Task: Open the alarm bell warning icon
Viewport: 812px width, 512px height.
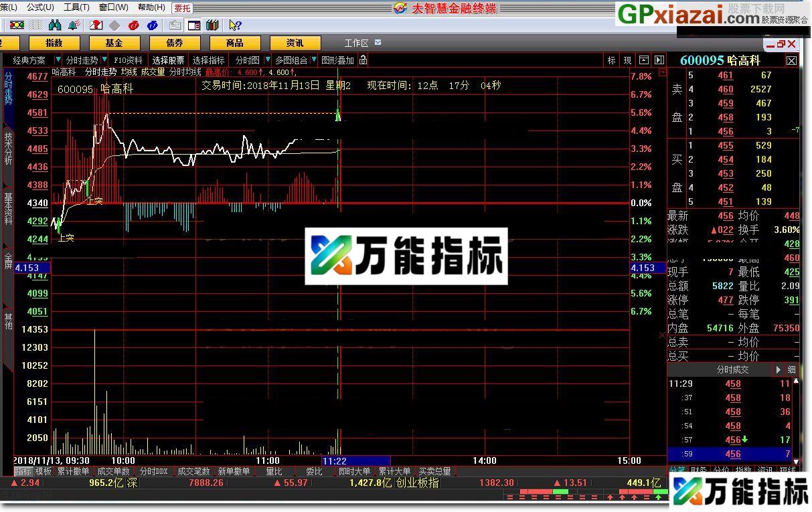Action: click(x=72, y=25)
